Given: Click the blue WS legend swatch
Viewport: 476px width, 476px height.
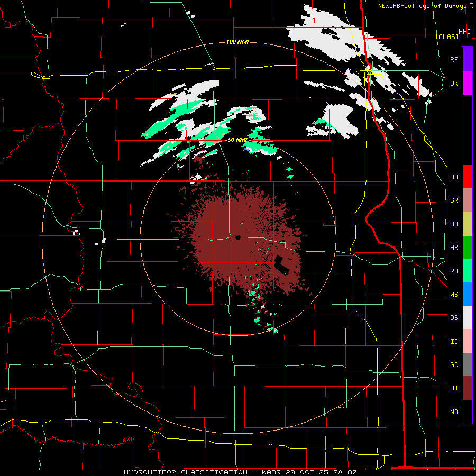Looking at the screenshot, I should pos(467,294).
